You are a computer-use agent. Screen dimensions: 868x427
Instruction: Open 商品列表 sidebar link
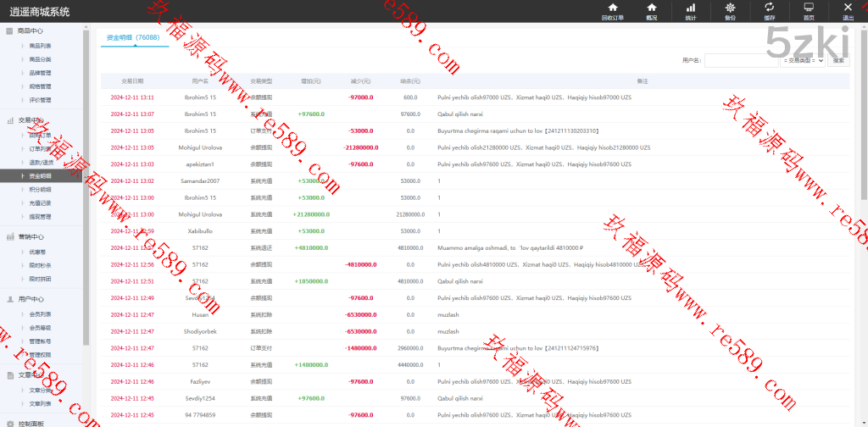pyautogui.click(x=41, y=46)
